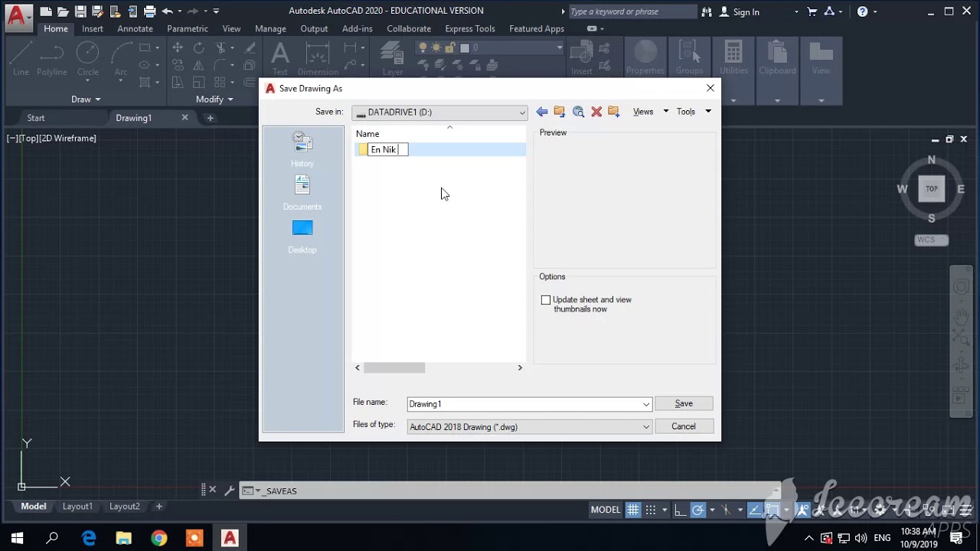Open the History location in sidebar
This screenshot has width=980, height=551.
coord(302,149)
